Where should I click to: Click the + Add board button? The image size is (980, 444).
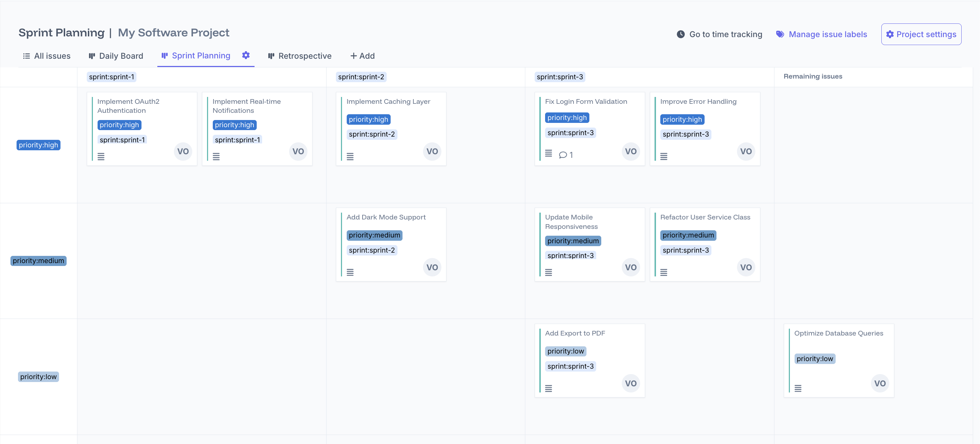coord(362,56)
